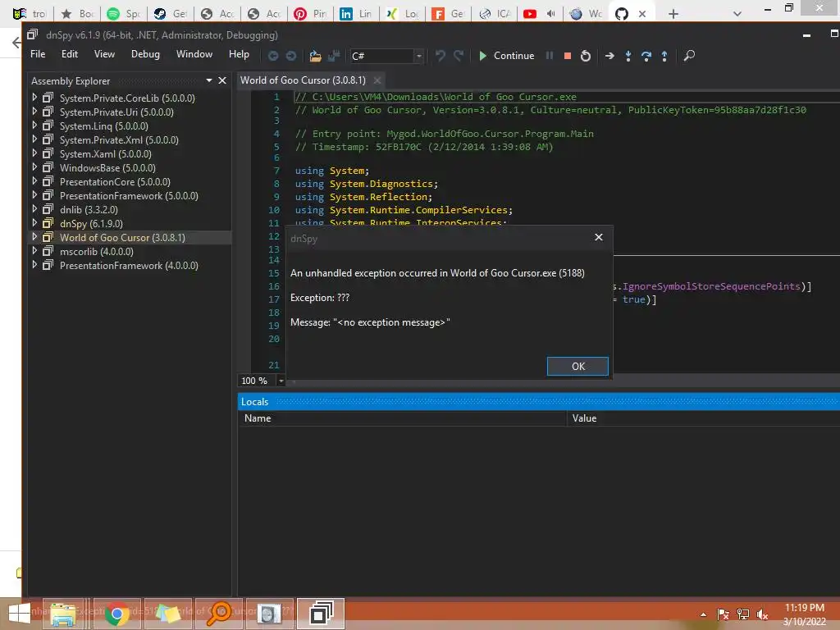Go back in the browser

[16, 43]
